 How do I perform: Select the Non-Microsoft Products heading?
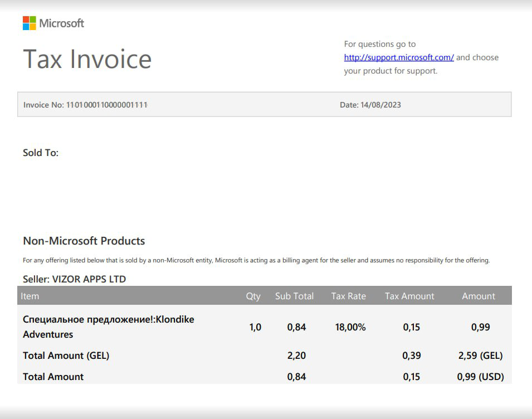[x=84, y=241]
